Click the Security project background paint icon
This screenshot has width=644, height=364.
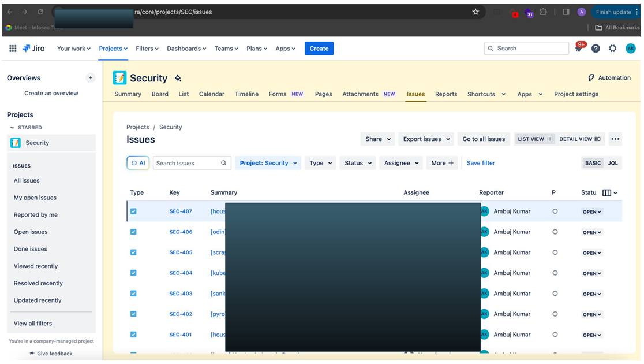point(178,78)
